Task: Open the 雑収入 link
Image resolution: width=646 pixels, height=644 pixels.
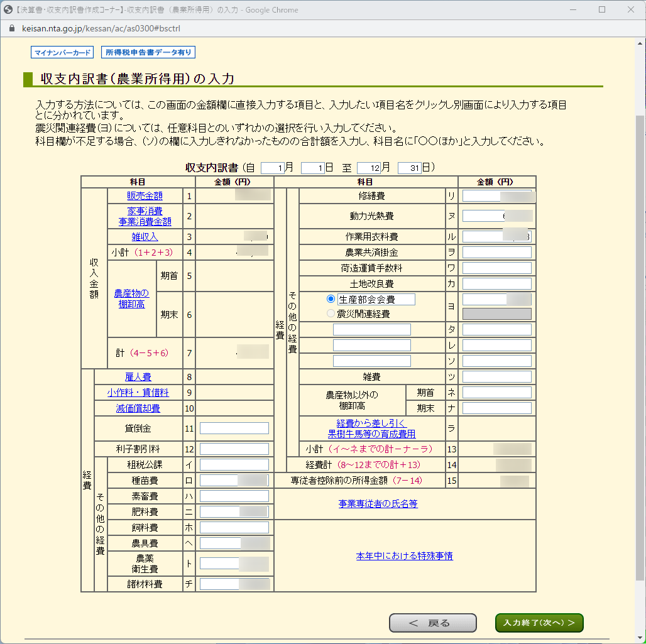Action: click(145, 237)
